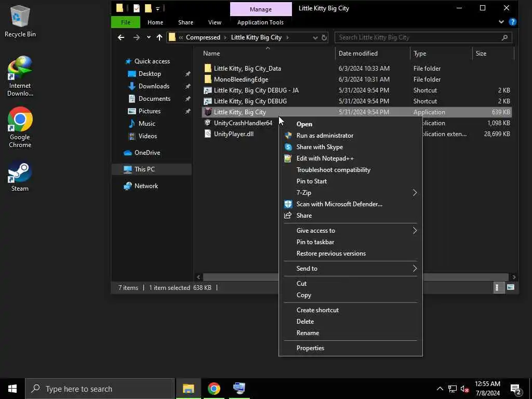
Task: Expand the ribbon chevron
Action: click(x=501, y=22)
